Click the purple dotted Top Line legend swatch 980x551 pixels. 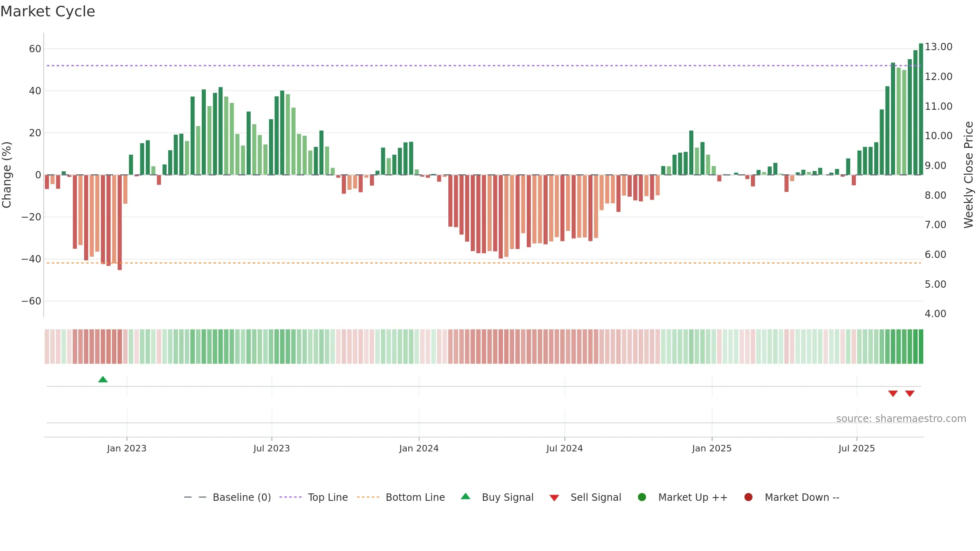pyautogui.click(x=290, y=497)
